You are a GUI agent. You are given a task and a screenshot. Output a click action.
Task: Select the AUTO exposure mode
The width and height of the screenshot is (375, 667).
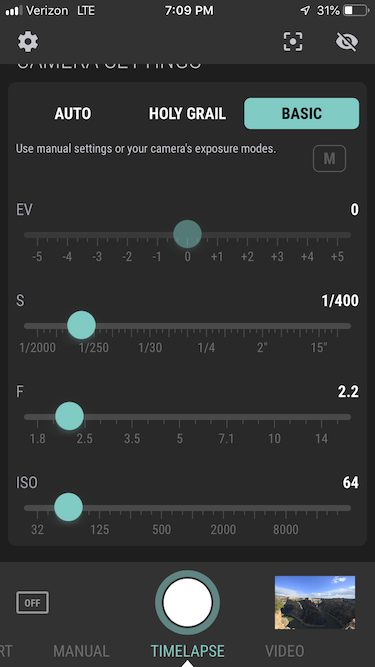(x=73, y=114)
